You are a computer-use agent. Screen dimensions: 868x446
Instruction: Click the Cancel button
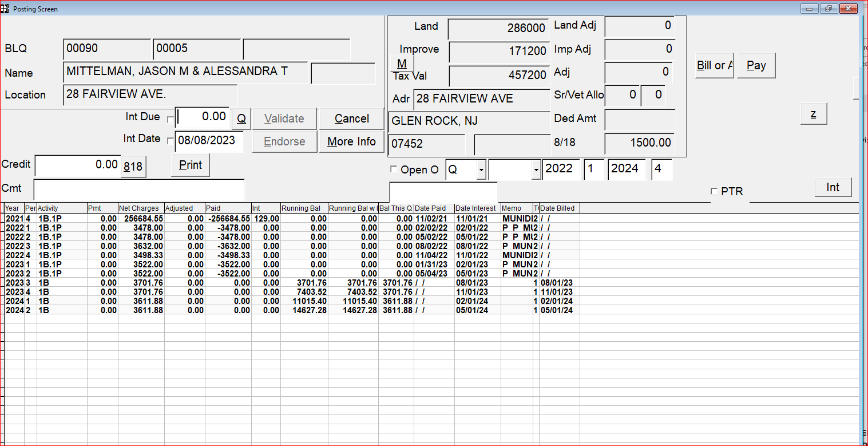[351, 119]
